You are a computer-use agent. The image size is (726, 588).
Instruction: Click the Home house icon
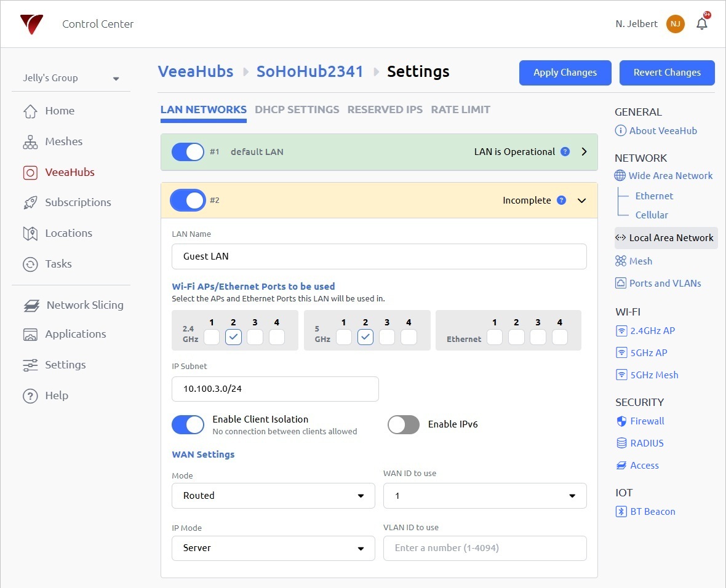pyautogui.click(x=30, y=111)
